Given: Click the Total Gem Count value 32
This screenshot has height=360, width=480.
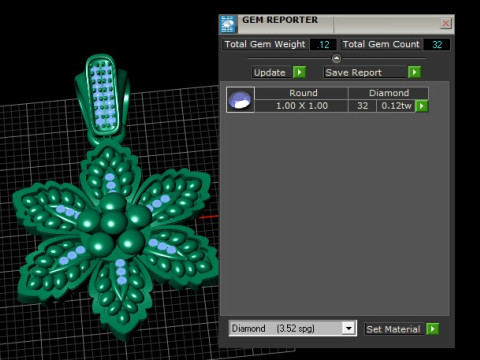Looking at the screenshot, I should tap(437, 44).
